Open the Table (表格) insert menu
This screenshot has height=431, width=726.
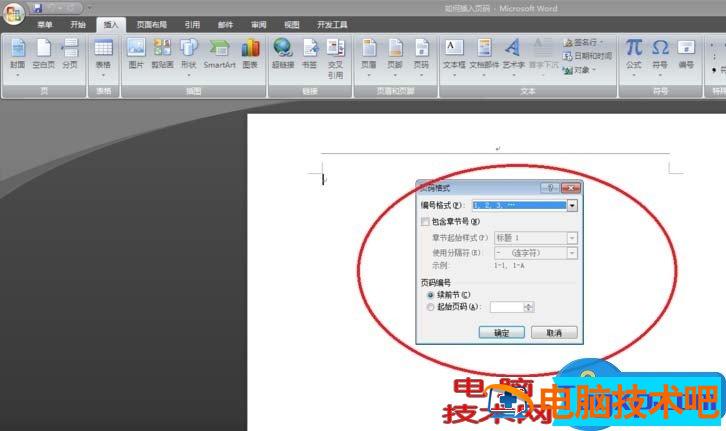(103, 58)
